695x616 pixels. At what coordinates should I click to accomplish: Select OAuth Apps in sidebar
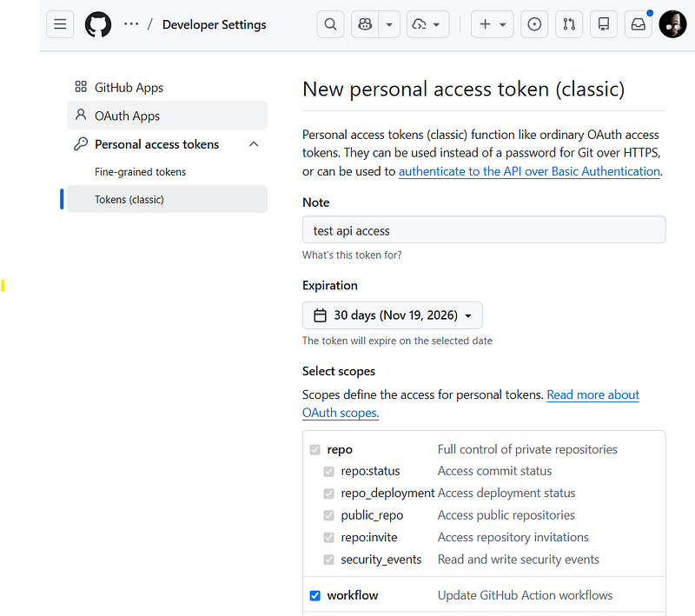167,116
